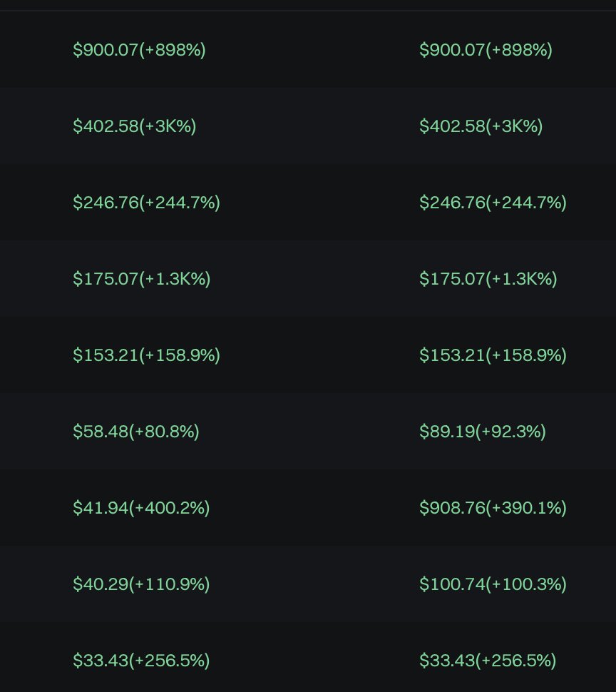Click right $33.43(+256.5%) value

coord(487,660)
